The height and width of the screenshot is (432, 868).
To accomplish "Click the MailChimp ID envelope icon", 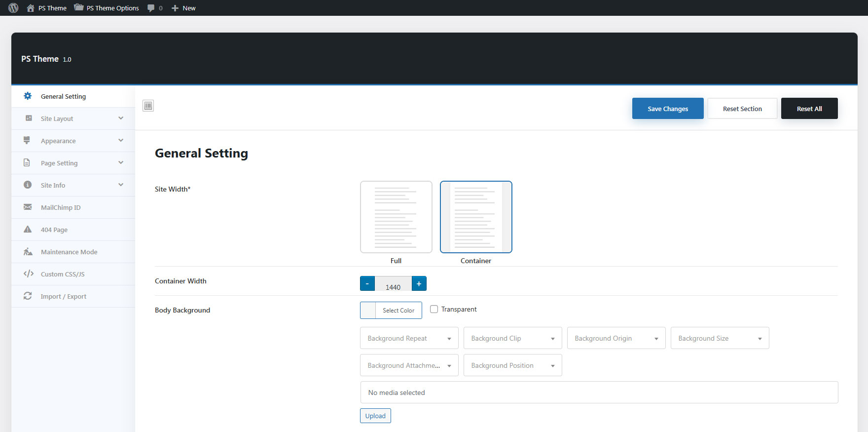I will (x=28, y=207).
